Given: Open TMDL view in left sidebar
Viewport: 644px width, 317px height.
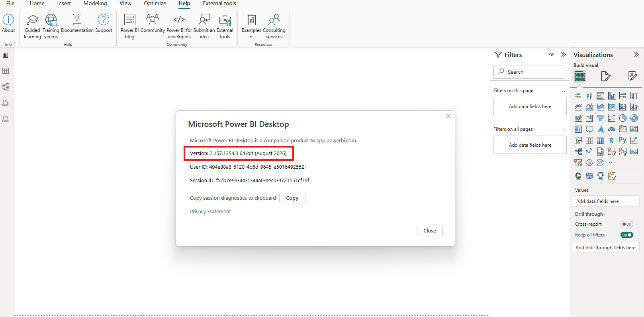Looking at the screenshot, I should point(6,119).
